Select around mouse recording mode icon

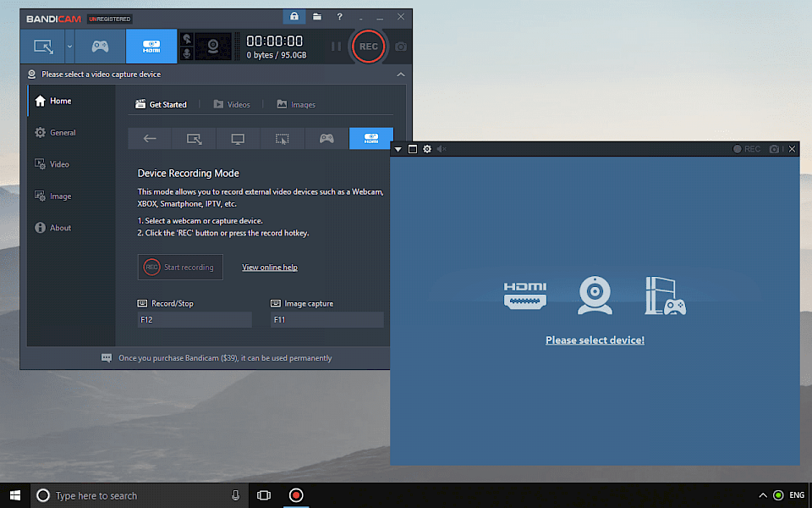(283, 138)
